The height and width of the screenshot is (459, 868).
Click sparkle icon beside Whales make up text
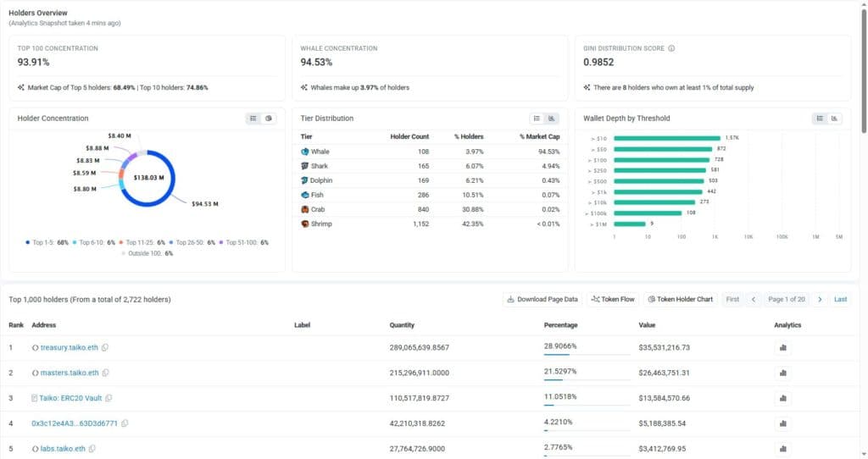[304, 87]
